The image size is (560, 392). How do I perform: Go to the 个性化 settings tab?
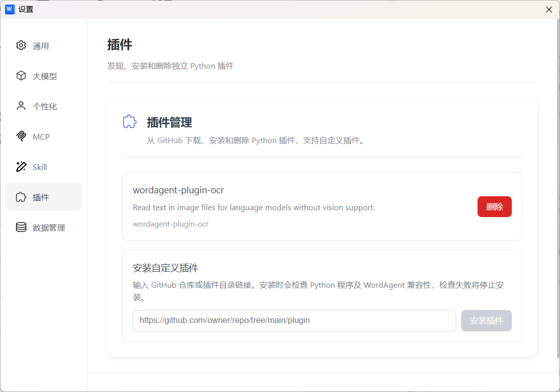pyautogui.click(x=44, y=106)
